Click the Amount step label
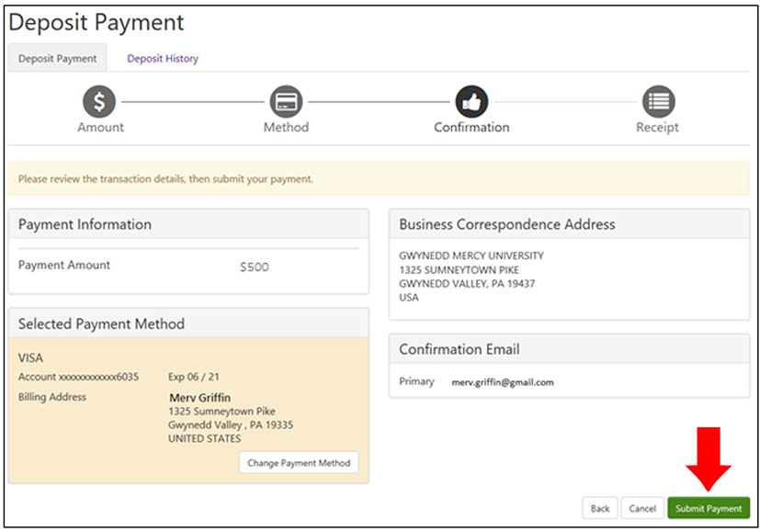The height and width of the screenshot is (532, 760). [100, 128]
